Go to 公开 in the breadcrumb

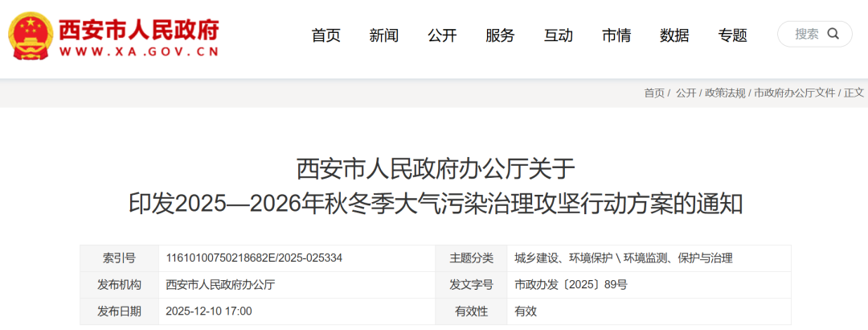[x=686, y=93]
